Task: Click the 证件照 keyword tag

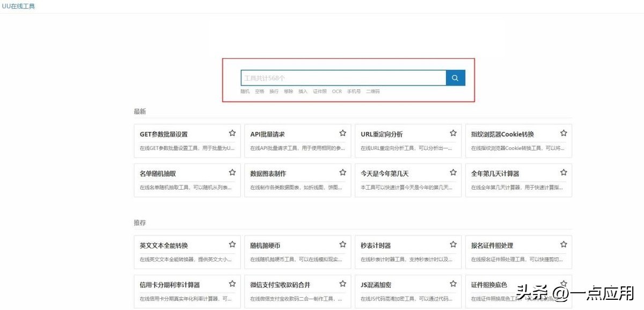Action: pyautogui.click(x=320, y=91)
